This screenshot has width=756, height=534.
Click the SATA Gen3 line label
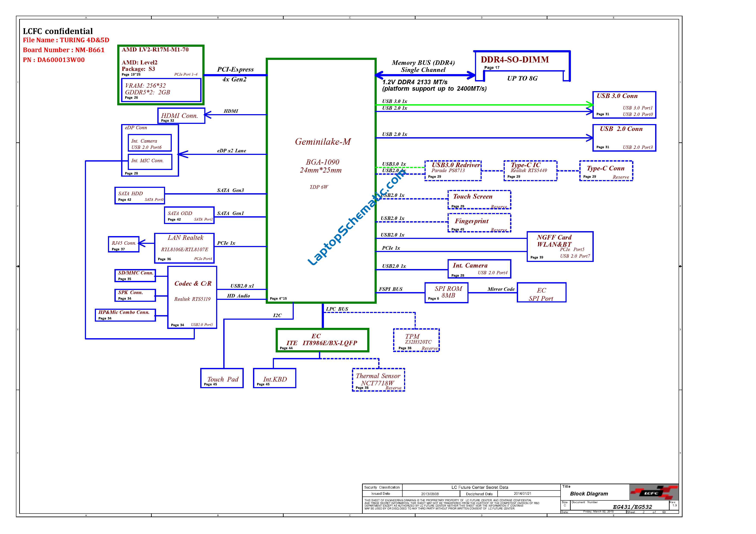pos(231,190)
